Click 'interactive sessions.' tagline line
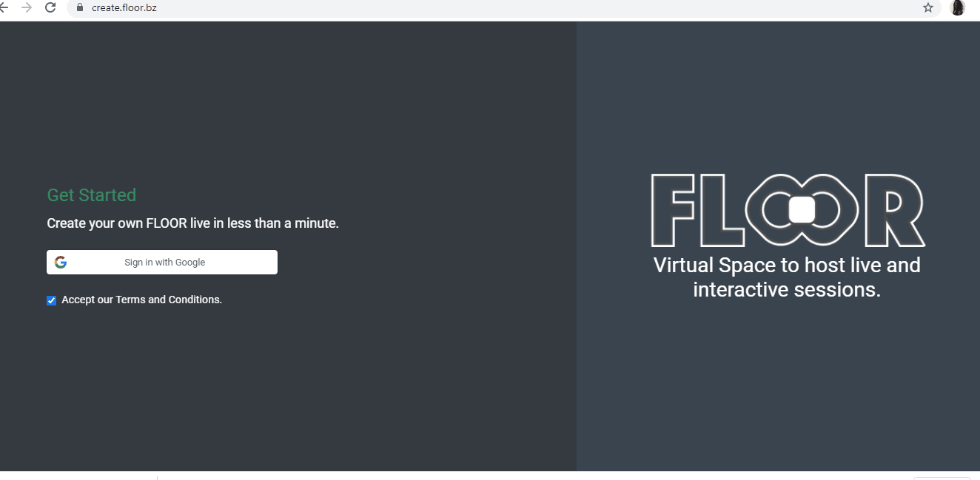 [787, 289]
